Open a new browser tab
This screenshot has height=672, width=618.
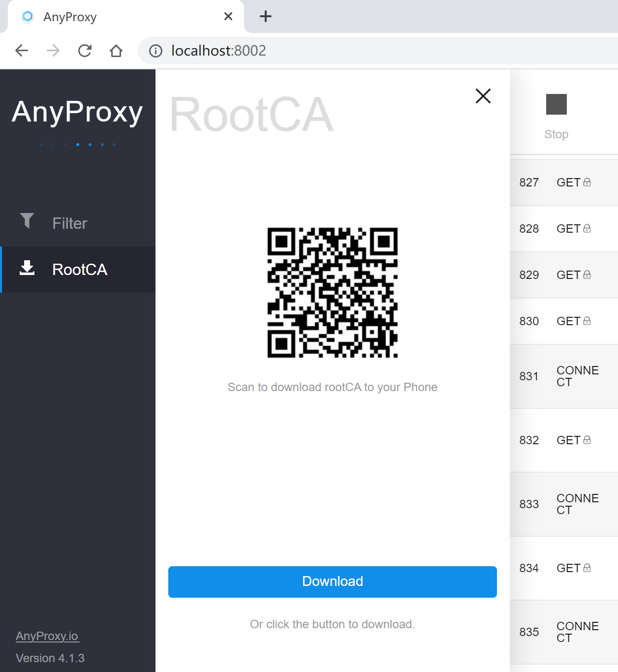click(266, 16)
